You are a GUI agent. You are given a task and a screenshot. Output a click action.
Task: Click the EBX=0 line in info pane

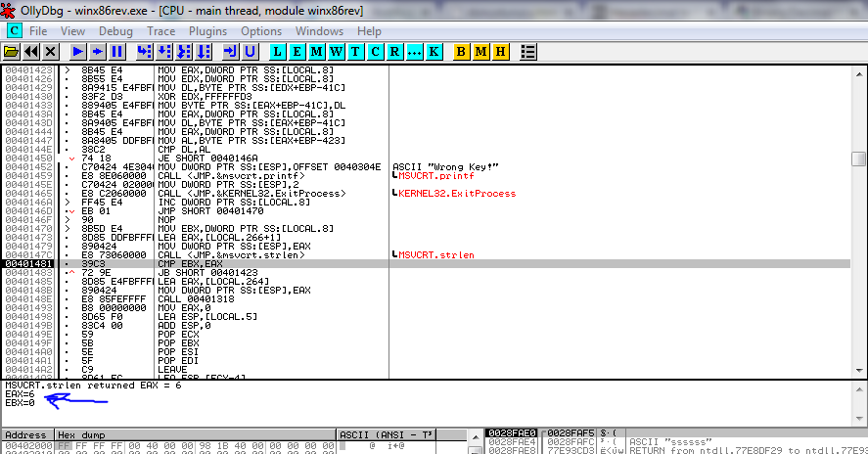20,403
